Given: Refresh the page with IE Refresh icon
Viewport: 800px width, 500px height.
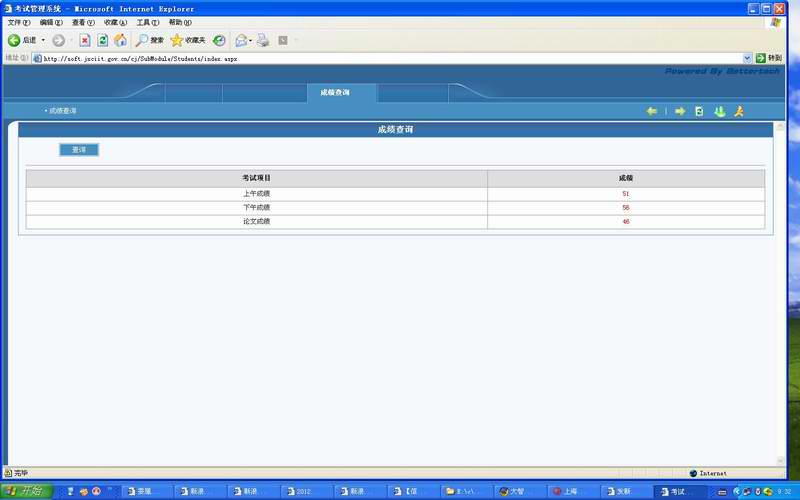Looking at the screenshot, I should click(102, 40).
